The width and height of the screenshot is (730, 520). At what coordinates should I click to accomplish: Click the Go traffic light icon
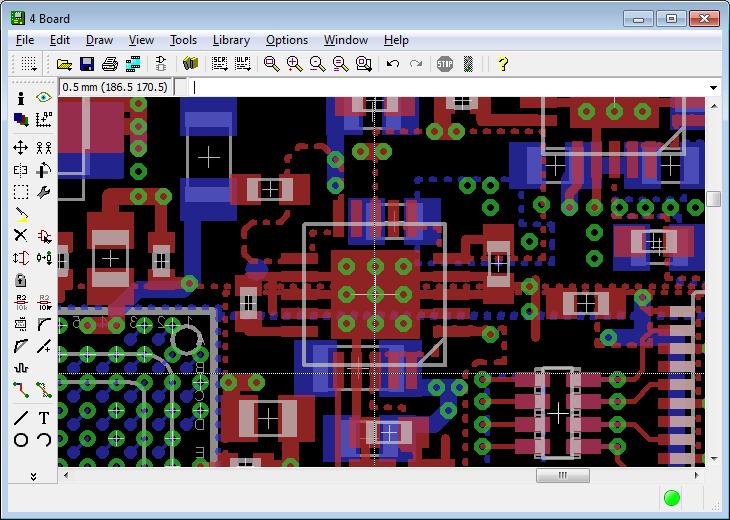pos(468,63)
